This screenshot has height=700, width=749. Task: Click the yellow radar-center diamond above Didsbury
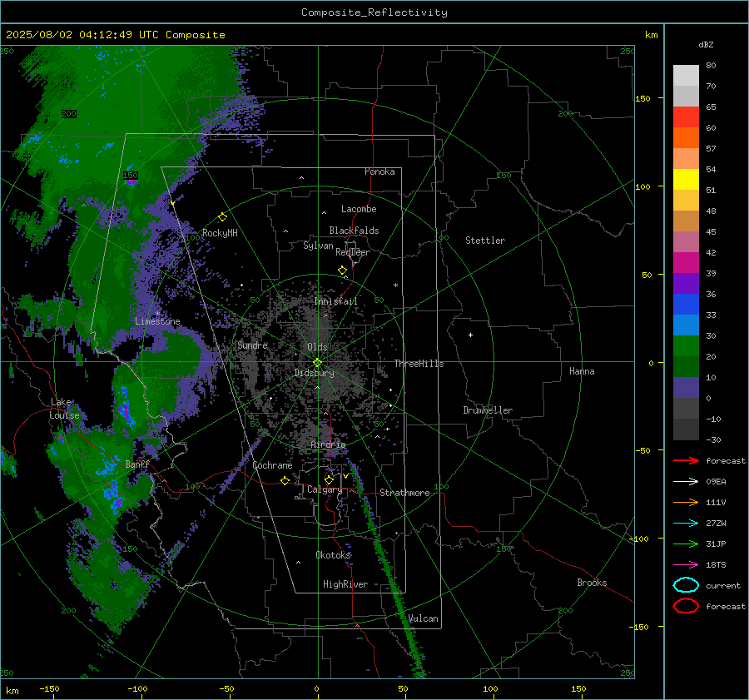pyautogui.click(x=317, y=362)
